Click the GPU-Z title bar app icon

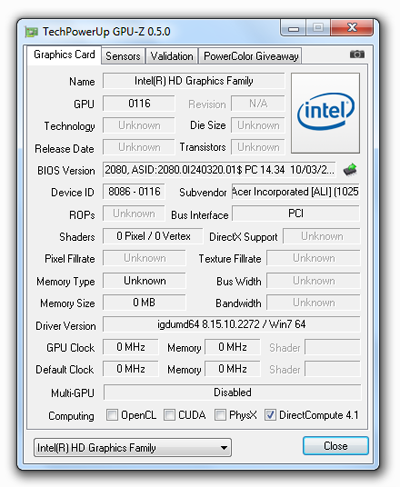(31, 32)
